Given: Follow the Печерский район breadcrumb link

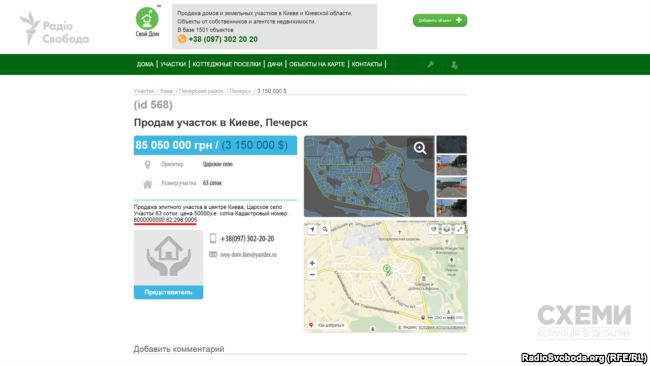Looking at the screenshot, I should [201, 91].
